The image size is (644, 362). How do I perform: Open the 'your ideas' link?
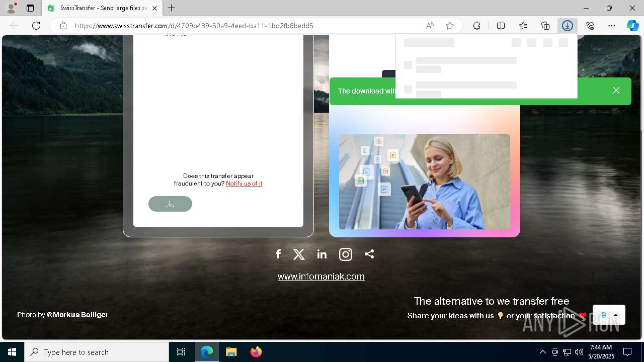449,316
